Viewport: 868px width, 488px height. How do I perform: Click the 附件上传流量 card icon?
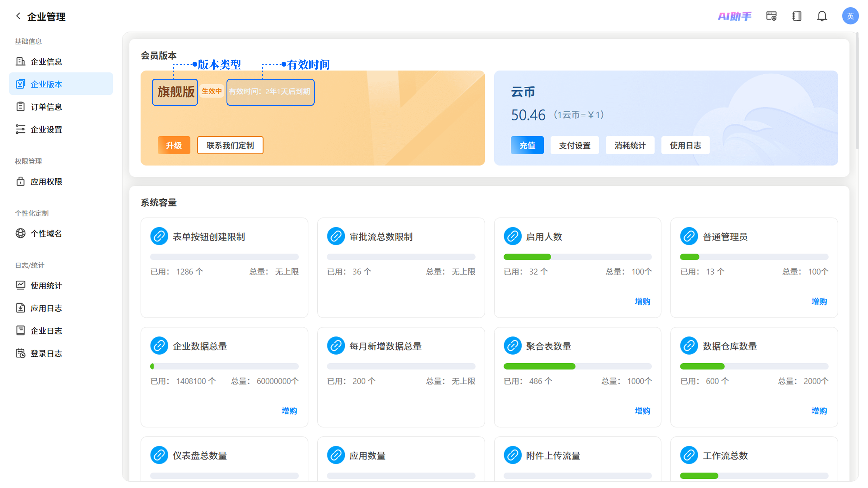point(512,455)
